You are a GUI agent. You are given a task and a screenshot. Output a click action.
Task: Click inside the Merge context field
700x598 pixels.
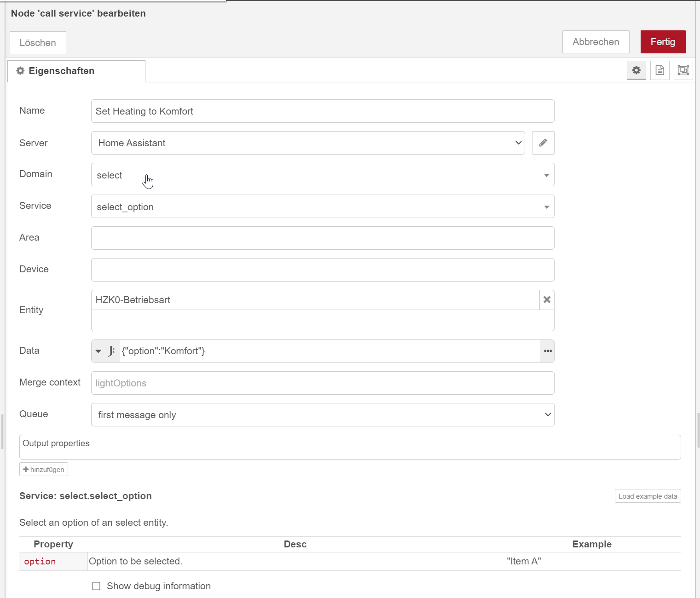pos(322,383)
